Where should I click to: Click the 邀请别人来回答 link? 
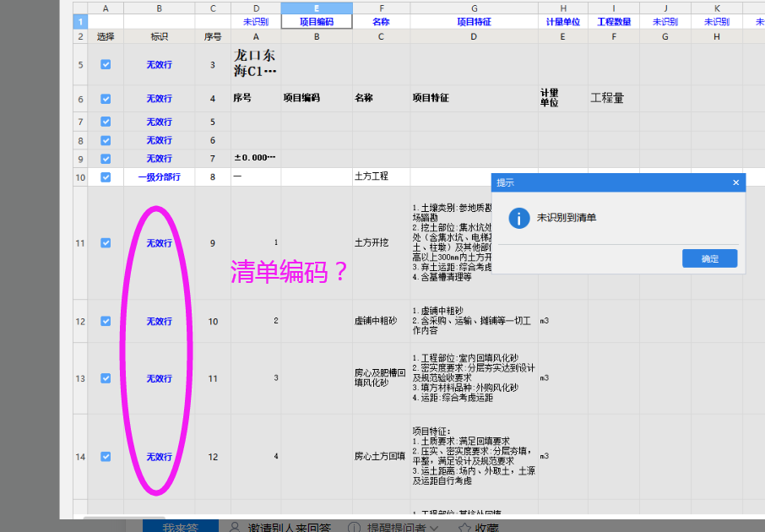pyautogui.click(x=280, y=527)
